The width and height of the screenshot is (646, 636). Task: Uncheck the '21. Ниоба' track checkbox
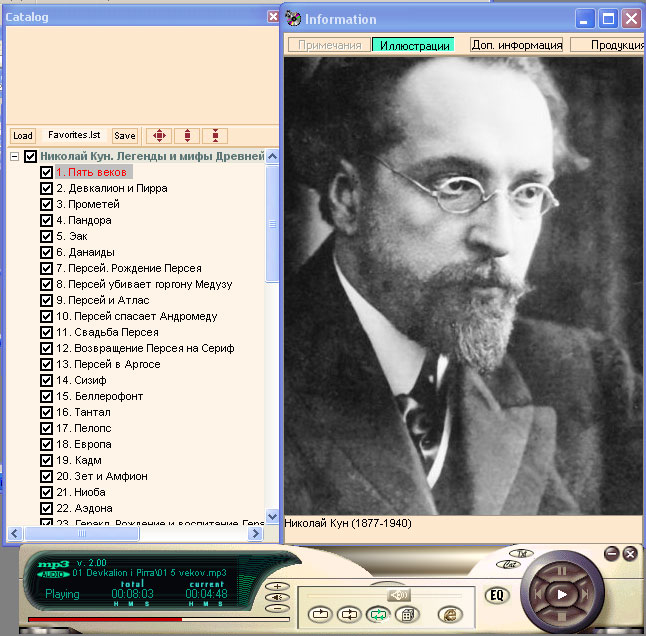tap(46, 492)
